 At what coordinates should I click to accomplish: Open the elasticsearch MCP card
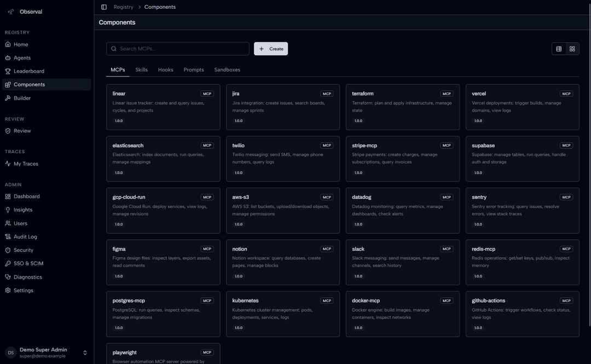pyautogui.click(x=163, y=159)
